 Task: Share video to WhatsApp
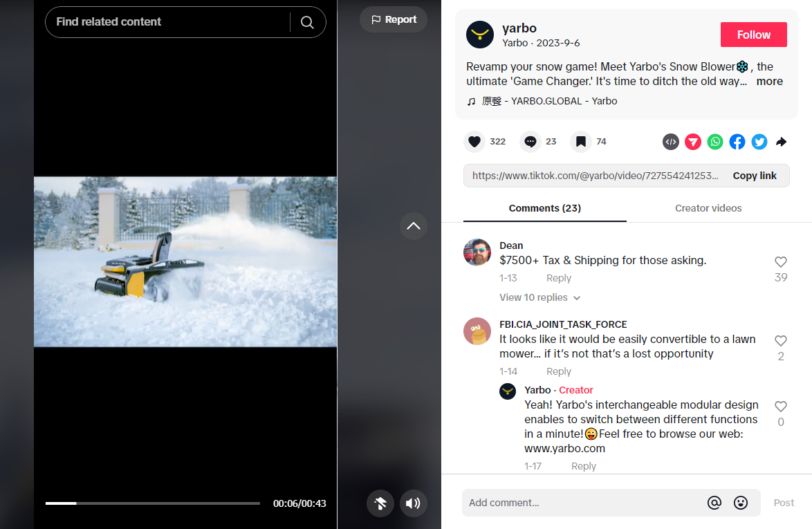click(715, 142)
